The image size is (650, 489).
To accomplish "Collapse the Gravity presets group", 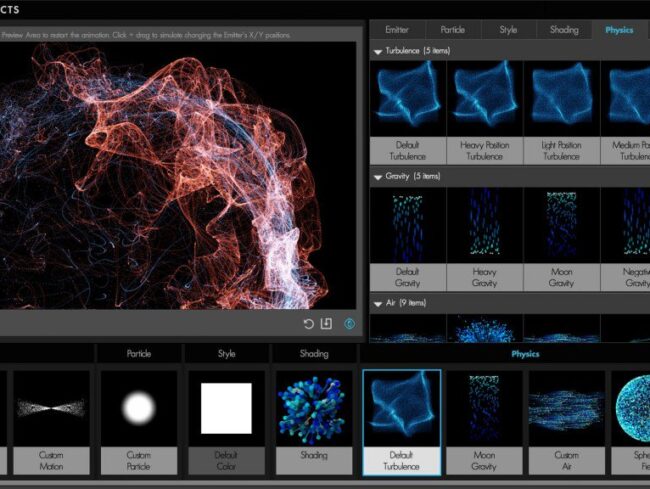I will click(378, 176).
